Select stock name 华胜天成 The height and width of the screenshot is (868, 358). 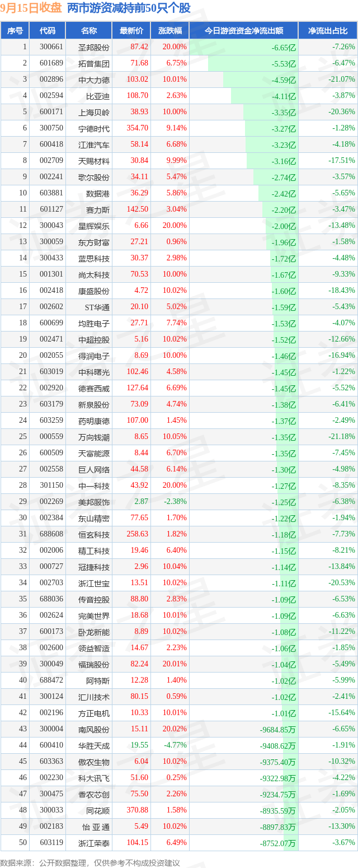[94, 745]
